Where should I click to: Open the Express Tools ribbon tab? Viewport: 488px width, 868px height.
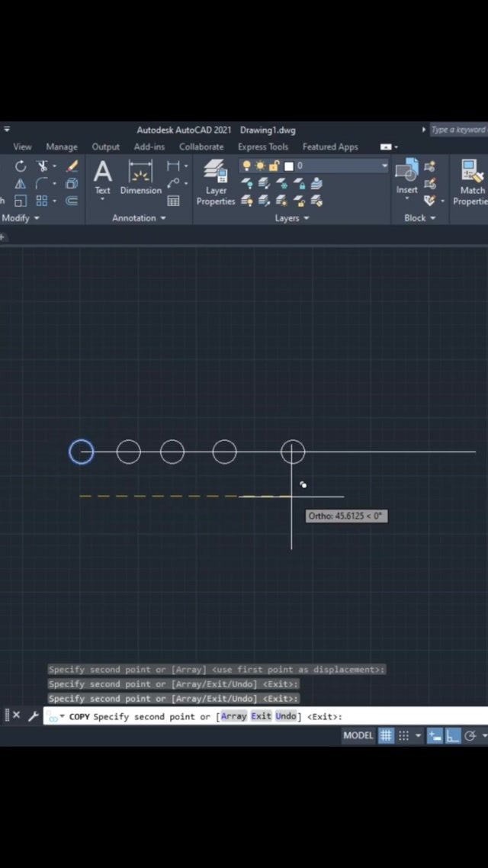[x=263, y=146]
